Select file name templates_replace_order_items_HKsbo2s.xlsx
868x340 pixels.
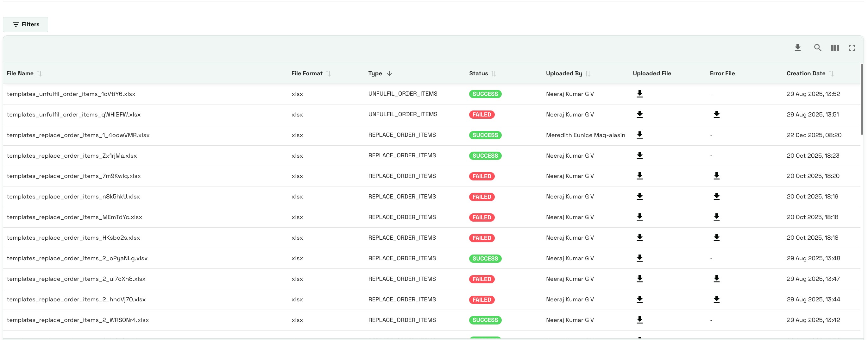tap(73, 237)
